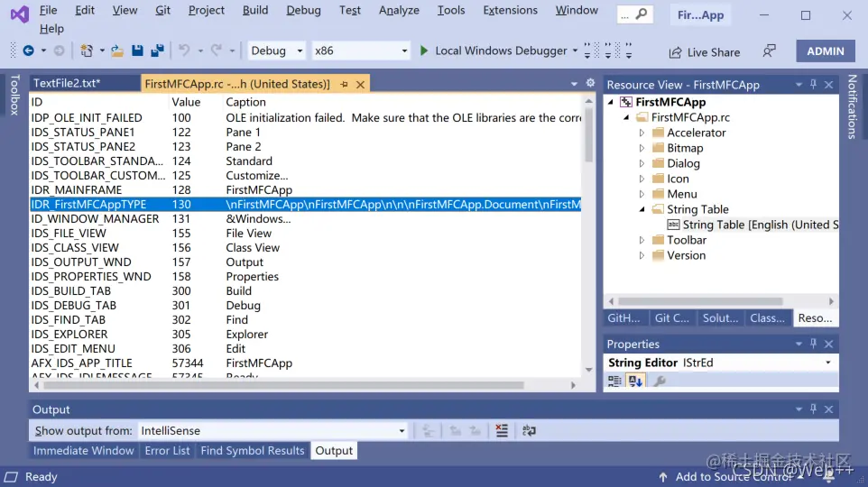Select the IDP_OLE_INIT_FAILED string row
The image size is (868, 487).
click(306, 117)
